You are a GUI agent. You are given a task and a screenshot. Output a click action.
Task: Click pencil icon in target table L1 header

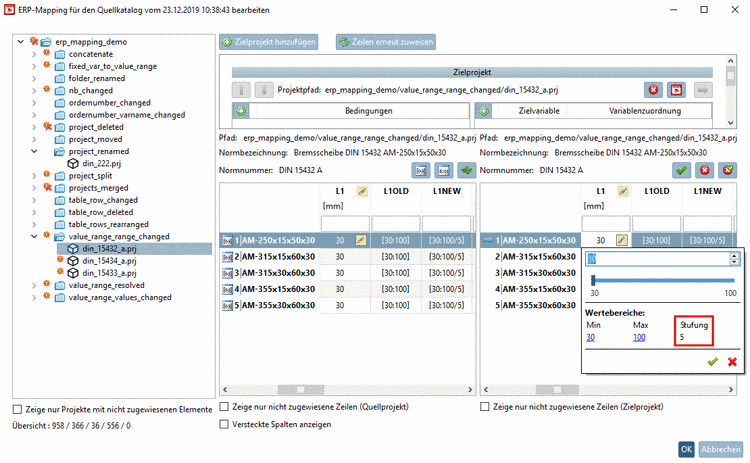pos(623,191)
